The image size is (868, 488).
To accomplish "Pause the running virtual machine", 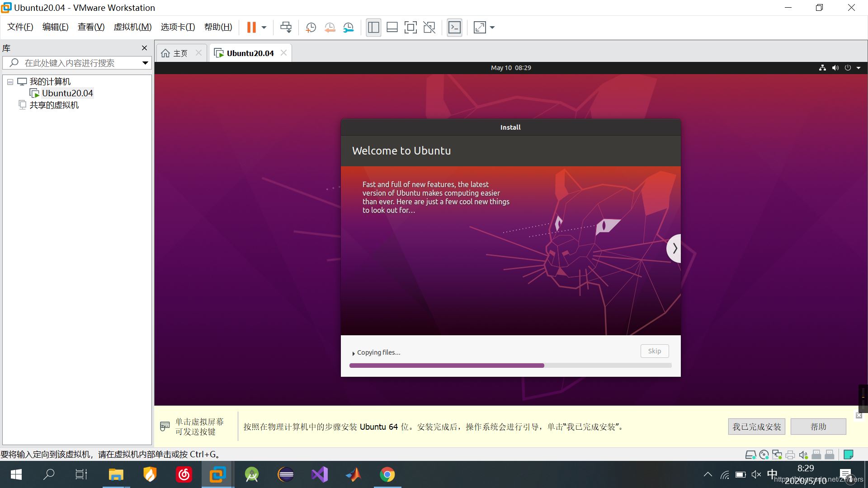I will 251,28.
